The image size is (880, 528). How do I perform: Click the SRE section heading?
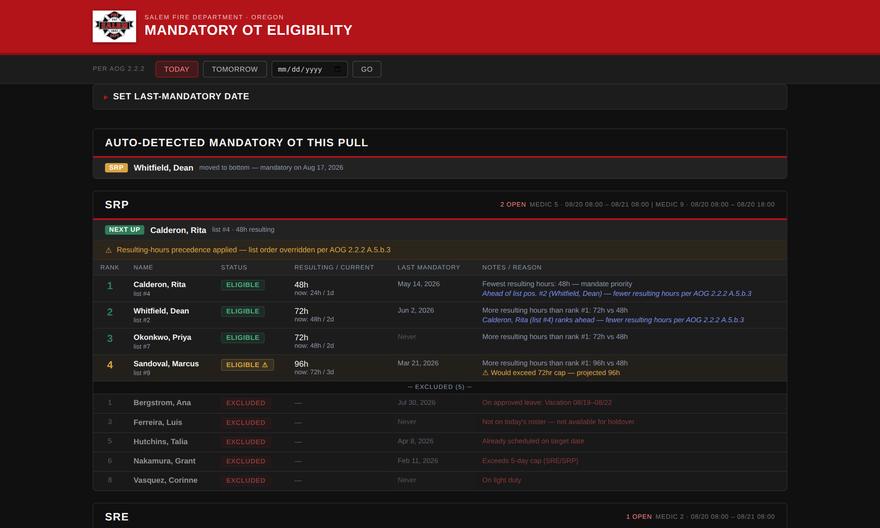(x=117, y=517)
